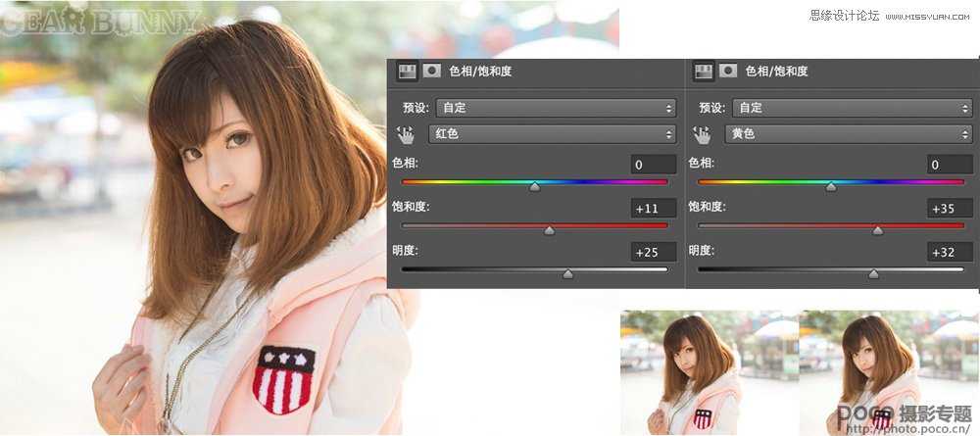Click the 色相 value field in the 黄色 panel
Screen dimensions: 980x436
pyautogui.click(x=950, y=165)
